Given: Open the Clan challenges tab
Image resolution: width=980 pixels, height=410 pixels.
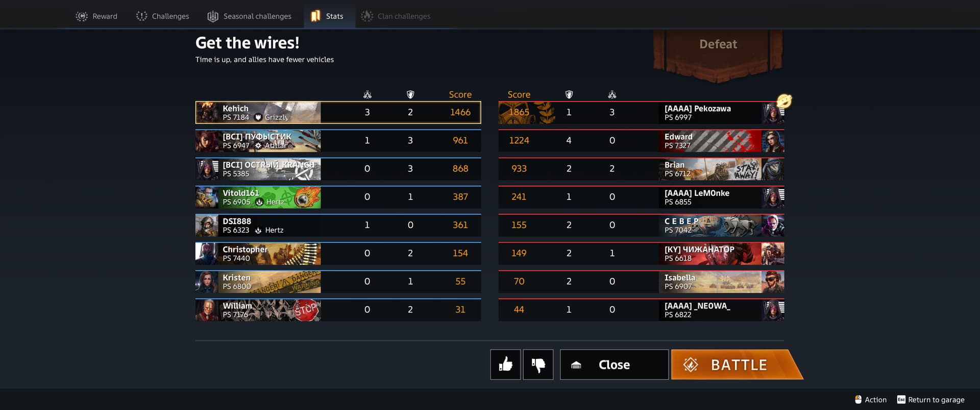Looking at the screenshot, I should click(396, 16).
